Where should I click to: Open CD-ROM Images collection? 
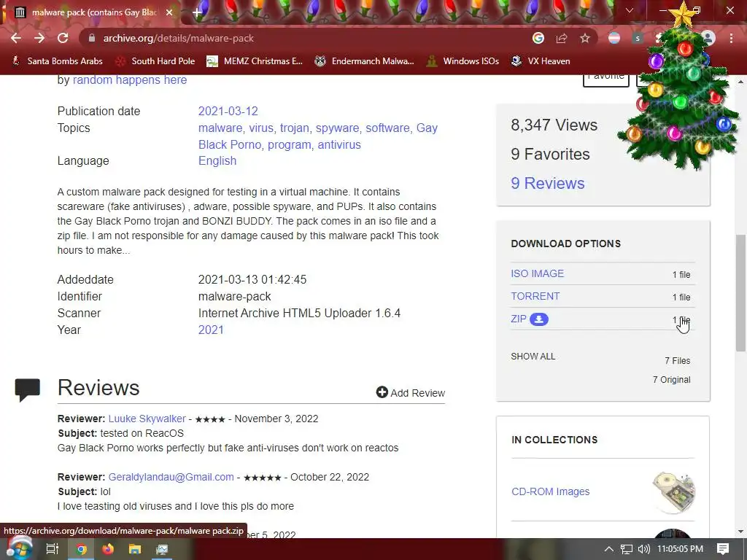[550, 491]
